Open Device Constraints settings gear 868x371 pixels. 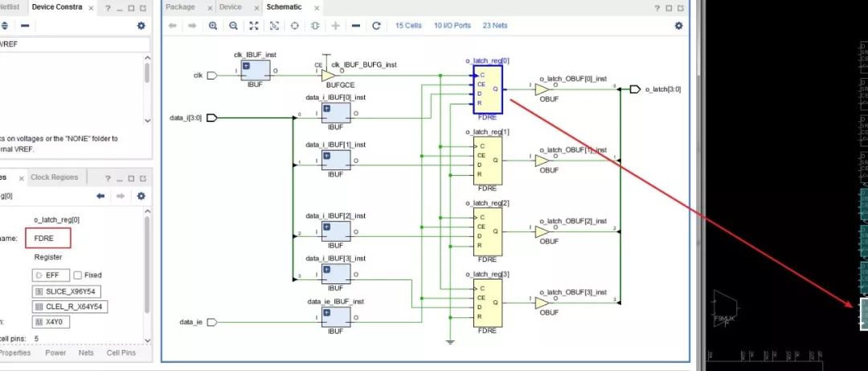(x=141, y=26)
